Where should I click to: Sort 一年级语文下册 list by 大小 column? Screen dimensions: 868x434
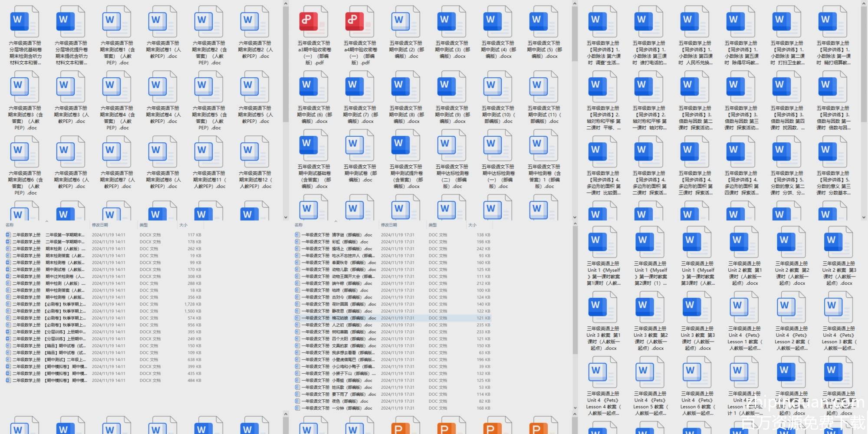coord(472,225)
